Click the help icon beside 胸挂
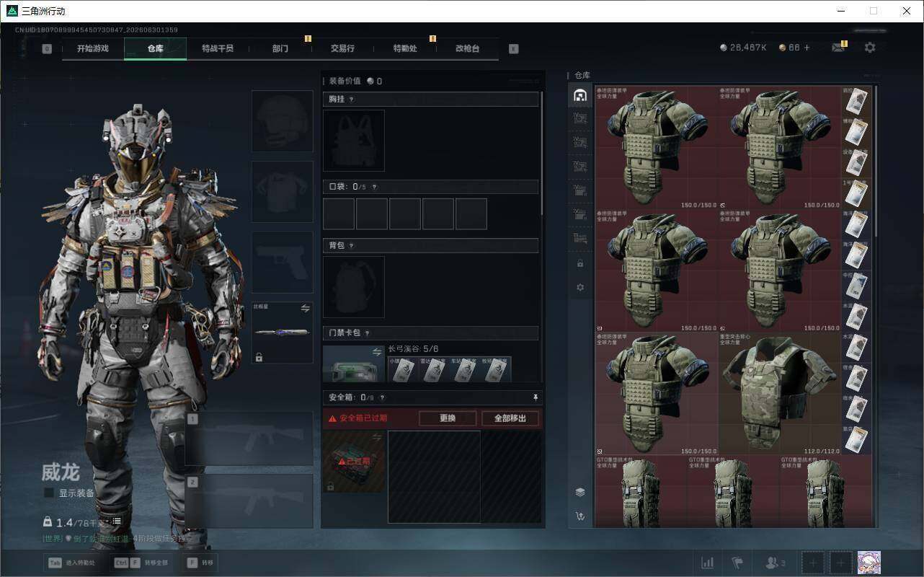924x577 pixels. pos(352,100)
